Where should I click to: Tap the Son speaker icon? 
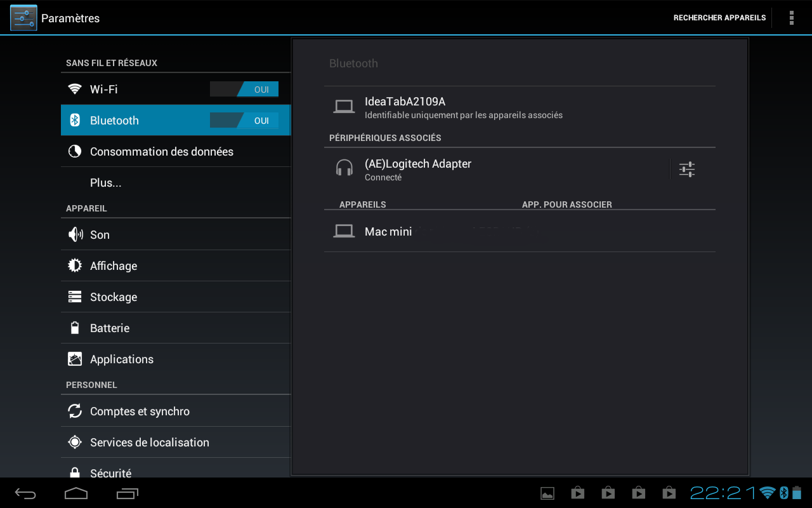tap(75, 234)
